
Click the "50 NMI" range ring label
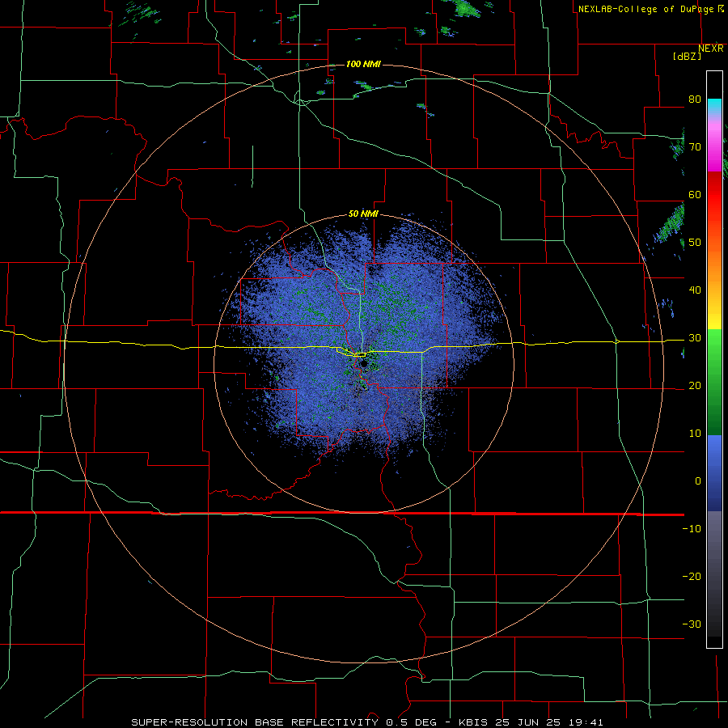363,214
